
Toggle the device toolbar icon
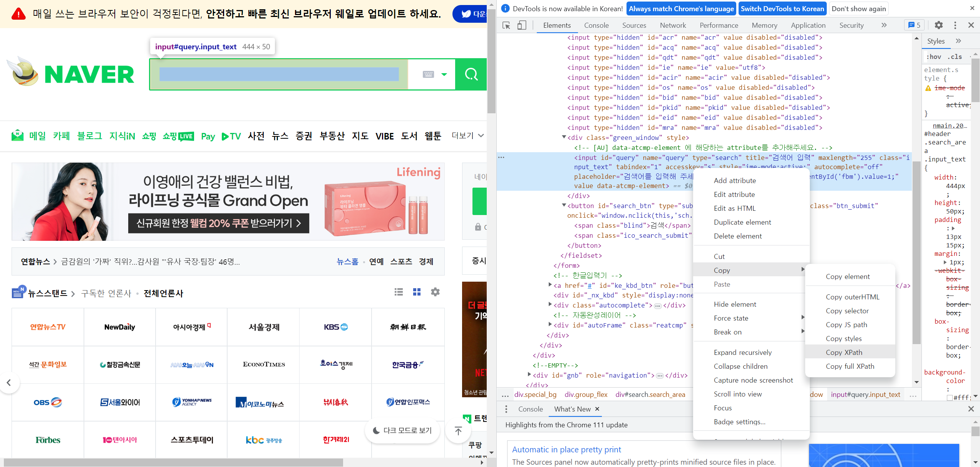coord(521,25)
